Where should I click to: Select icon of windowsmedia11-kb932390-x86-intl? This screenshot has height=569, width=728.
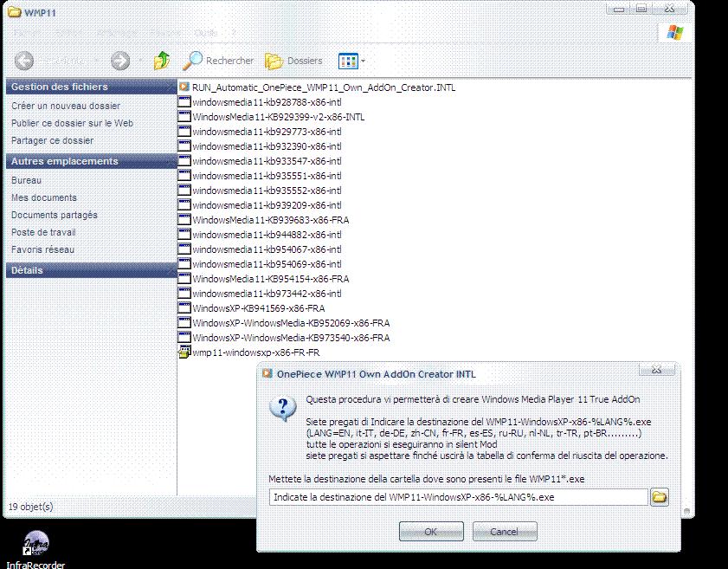pos(184,145)
